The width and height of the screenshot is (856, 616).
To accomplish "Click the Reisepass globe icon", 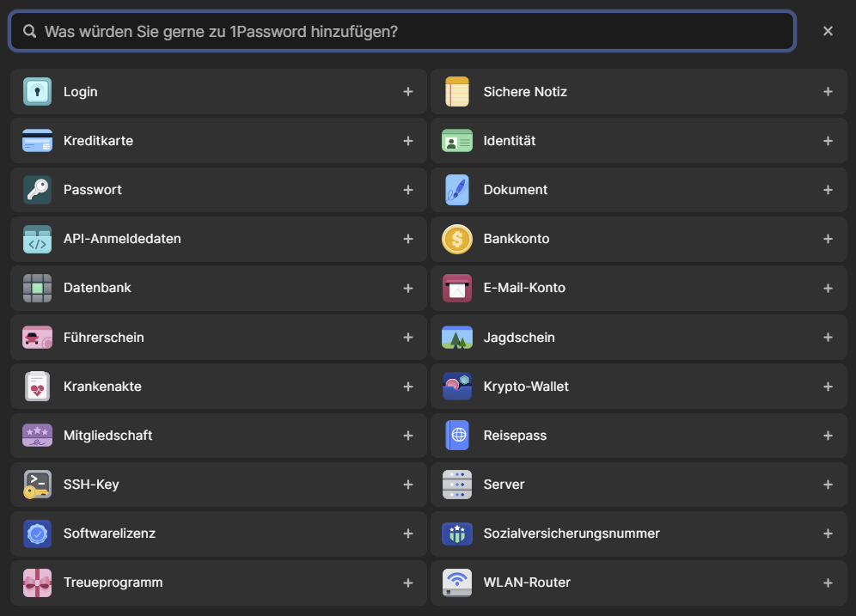I will (457, 436).
